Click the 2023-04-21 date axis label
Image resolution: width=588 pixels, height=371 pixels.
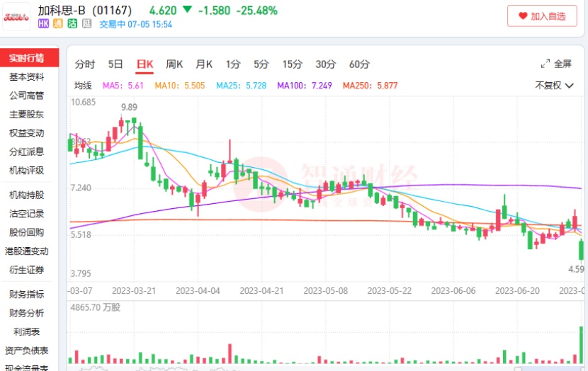(x=261, y=291)
